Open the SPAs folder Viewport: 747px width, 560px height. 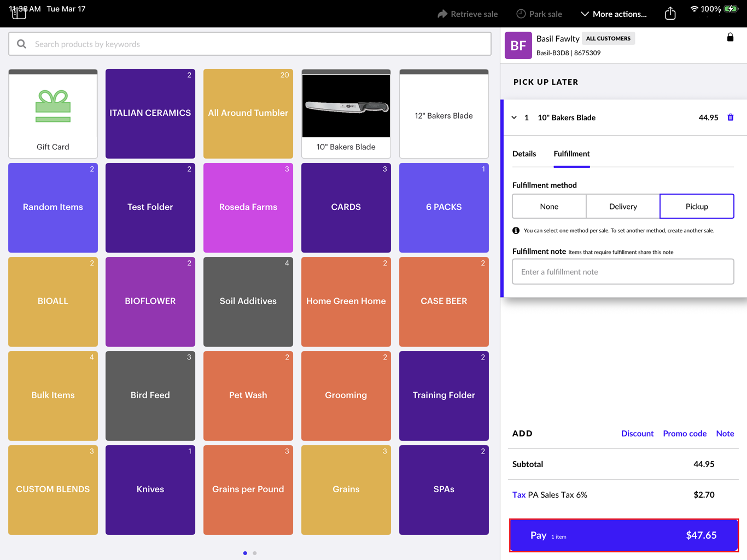pos(444,490)
